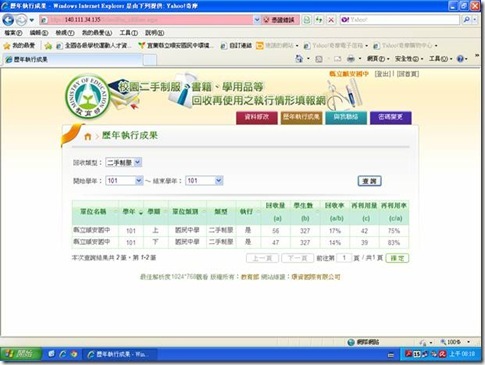This screenshot has width=485, height=365.
Task: Click the empty new tab button
Action: [x=150, y=60]
